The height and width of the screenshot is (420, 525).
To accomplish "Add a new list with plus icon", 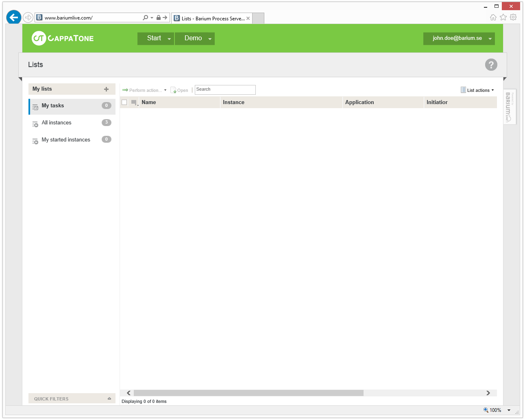I will (x=106, y=89).
